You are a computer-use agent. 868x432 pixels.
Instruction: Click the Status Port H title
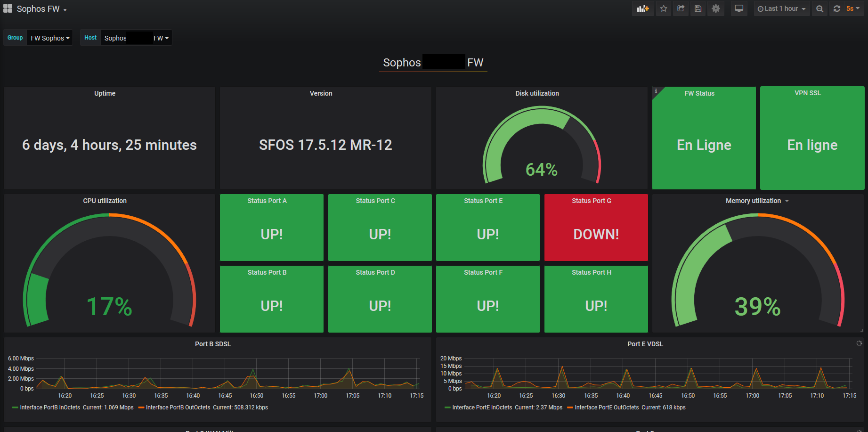[x=592, y=272]
